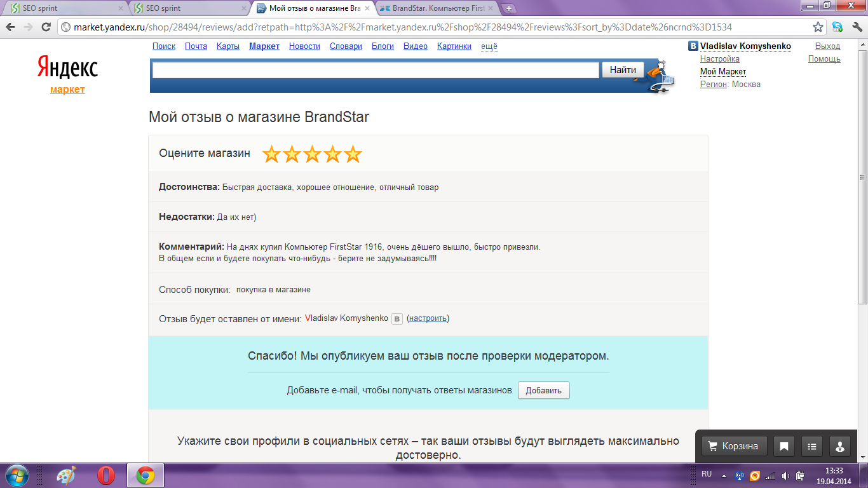Set rating to the second star
The height and width of the screenshot is (488, 868).
coord(292,154)
